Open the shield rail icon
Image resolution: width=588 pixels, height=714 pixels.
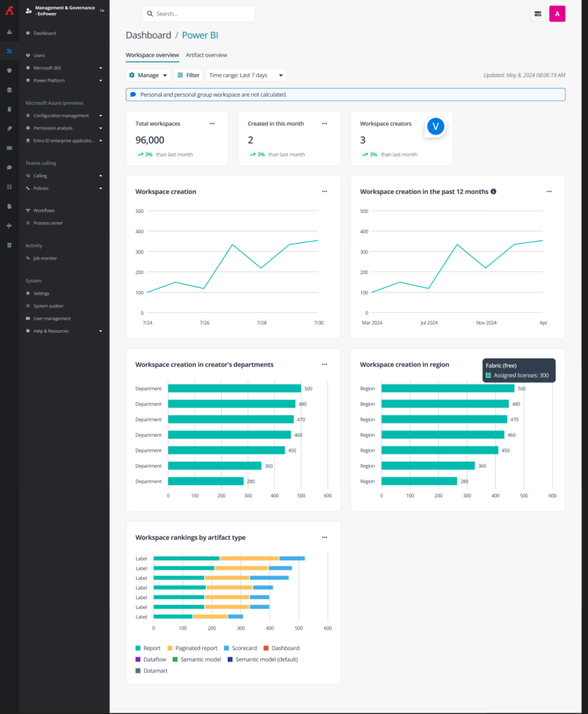pyautogui.click(x=10, y=70)
